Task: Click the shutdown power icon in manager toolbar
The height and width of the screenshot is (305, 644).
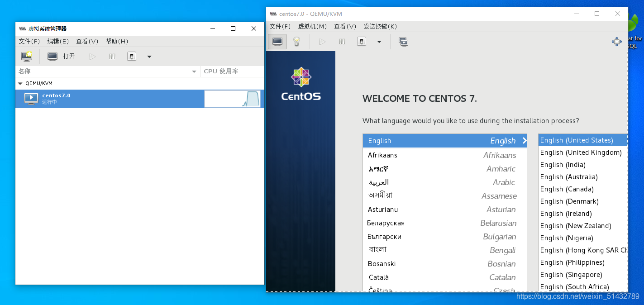Action: coord(132,57)
